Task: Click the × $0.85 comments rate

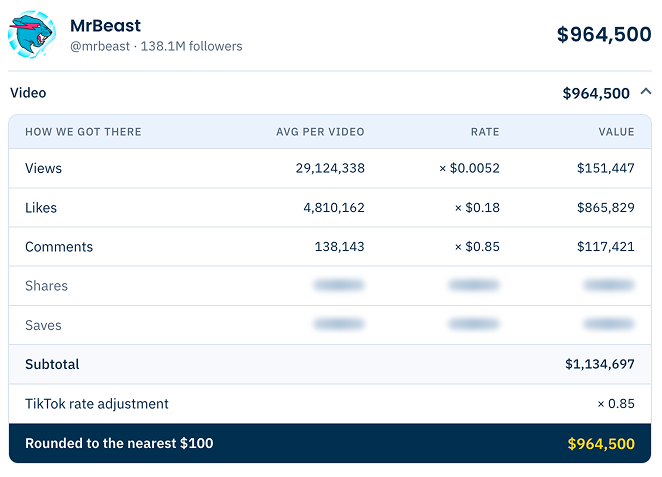Action: [x=477, y=247]
